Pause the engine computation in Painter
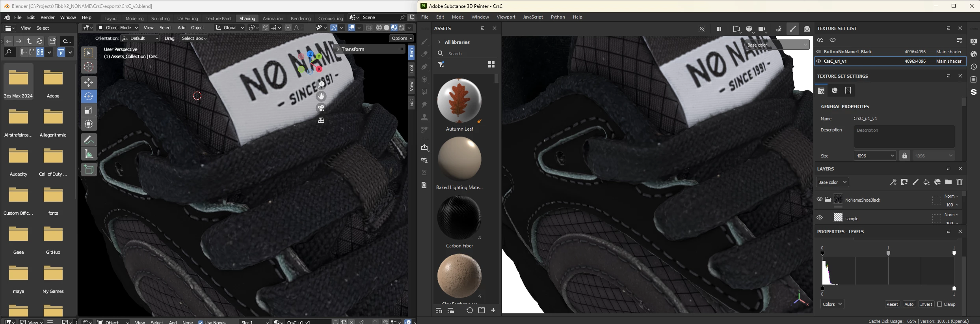The image size is (980, 324). pyautogui.click(x=719, y=29)
